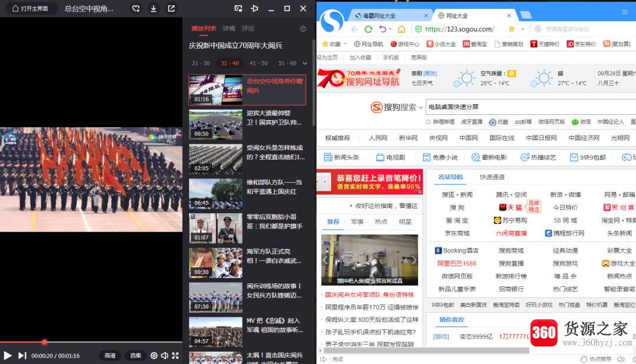Bookmark page with the yellow star icon

pyautogui.click(x=512, y=29)
